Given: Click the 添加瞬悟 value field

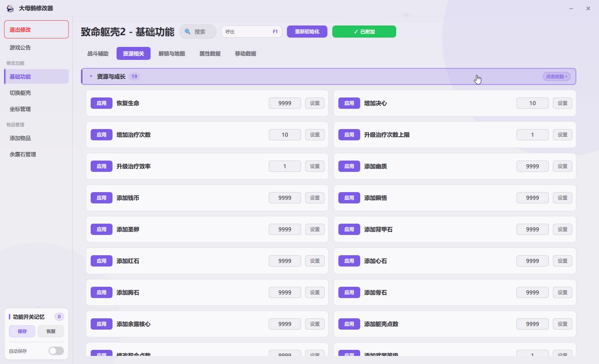Looking at the screenshot, I should 533,198.
